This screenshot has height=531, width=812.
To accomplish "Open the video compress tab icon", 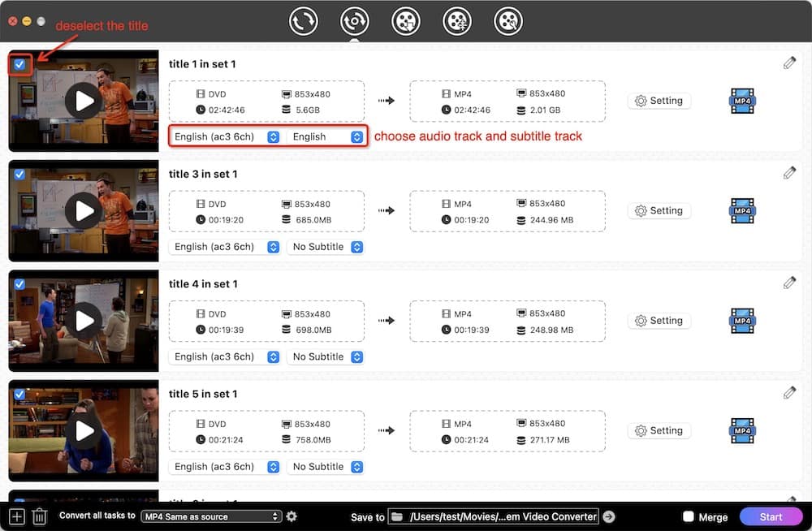I will 457,21.
